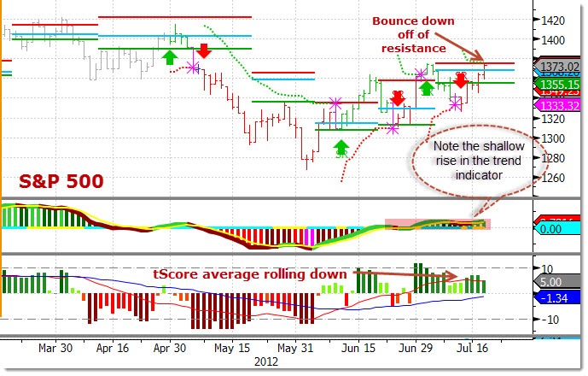Select the green up arrow under early June lows

341,149
